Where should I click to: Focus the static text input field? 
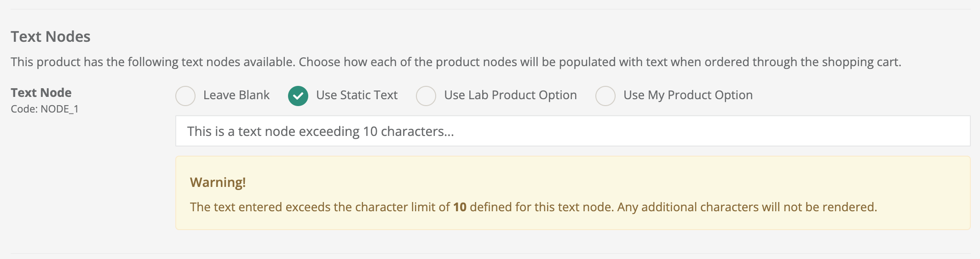coord(573,131)
